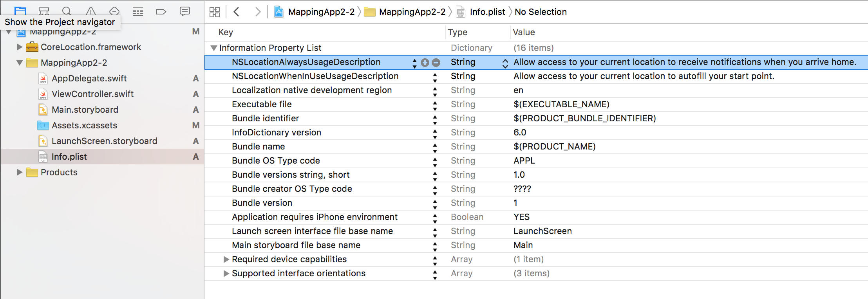
Task: Select the Products folder row
Action: point(102,172)
